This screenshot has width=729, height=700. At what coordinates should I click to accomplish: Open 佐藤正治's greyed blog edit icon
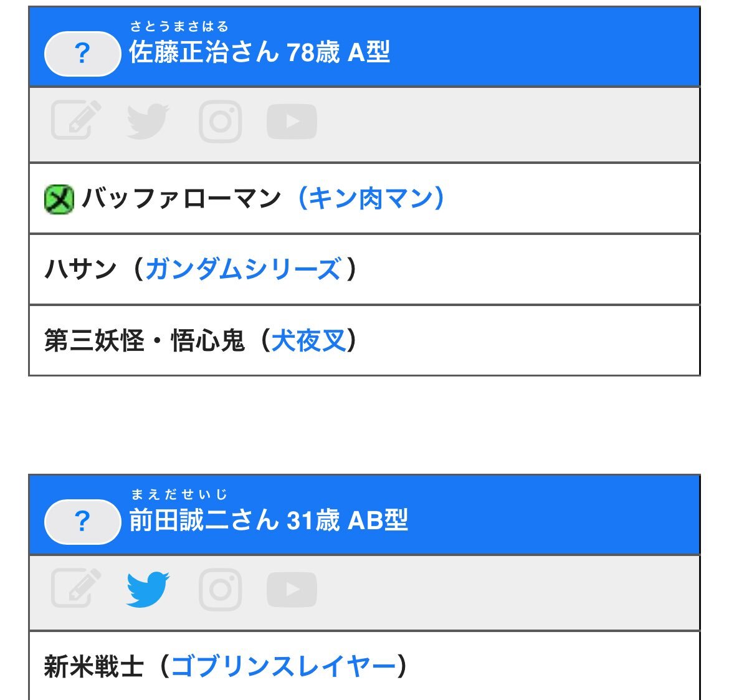[76, 120]
